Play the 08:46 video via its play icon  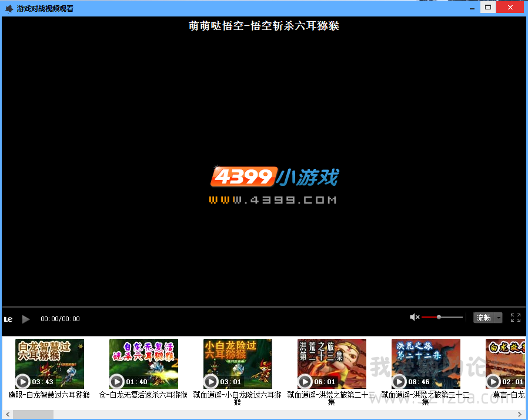399,382
